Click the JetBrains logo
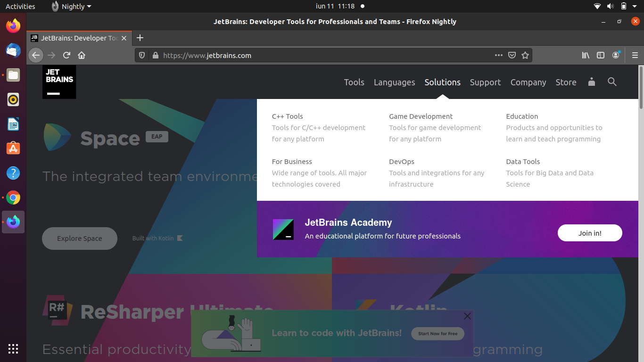The height and width of the screenshot is (362, 644). coord(58,82)
